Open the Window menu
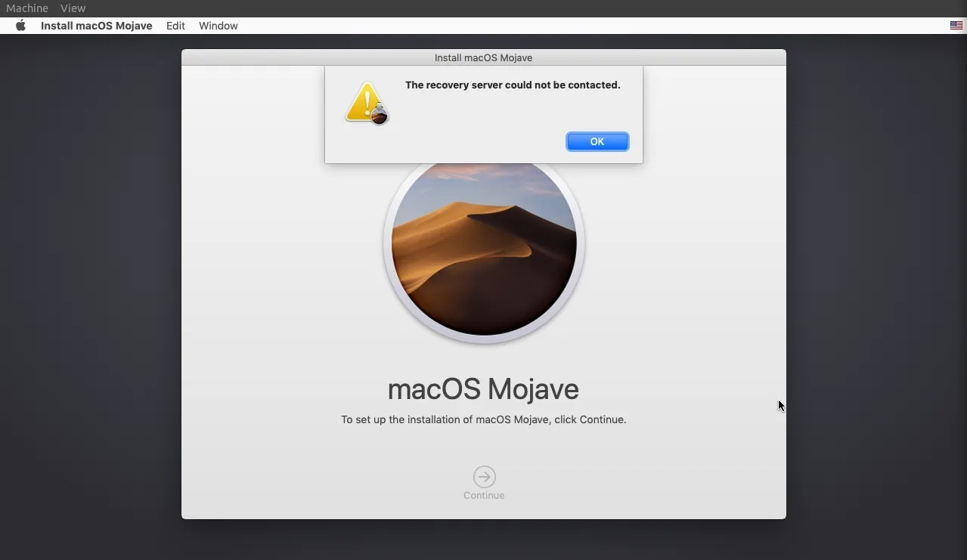 pyautogui.click(x=219, y=26)
